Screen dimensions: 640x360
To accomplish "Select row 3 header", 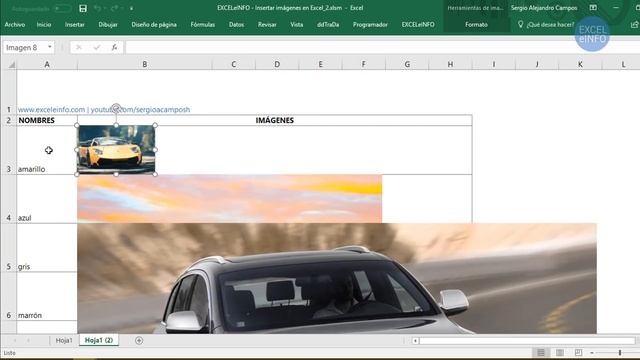I will 9,150.
